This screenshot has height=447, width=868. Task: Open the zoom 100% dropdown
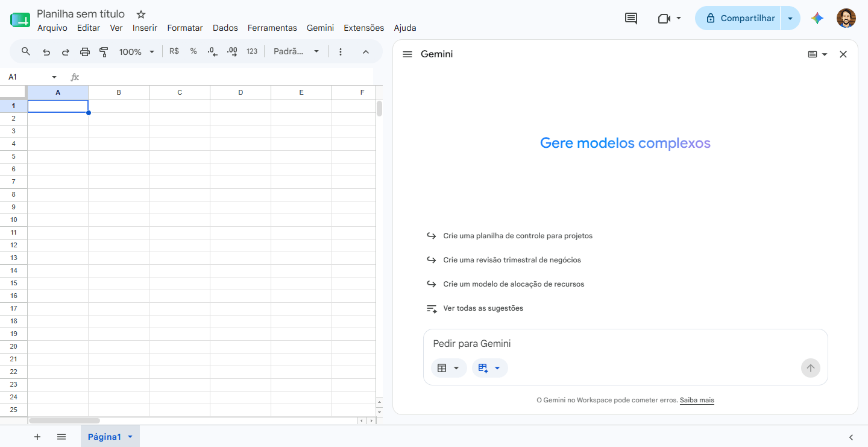click(137, 52)
